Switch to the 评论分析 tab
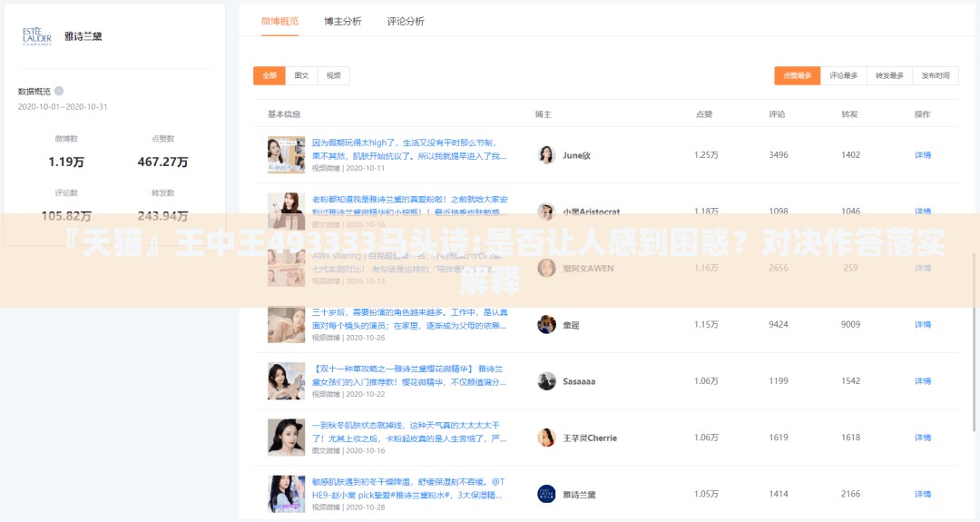 [x=406, y=21]
